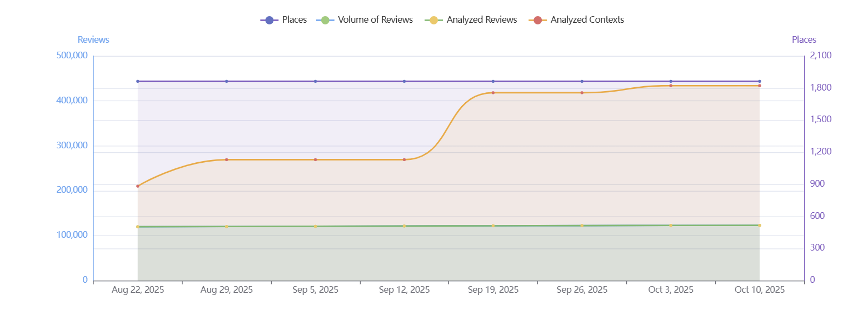Click the Analyzed Reviews point at Aug 22, 2025
This screenshot has height=315, width=868.
click(138, 227)
